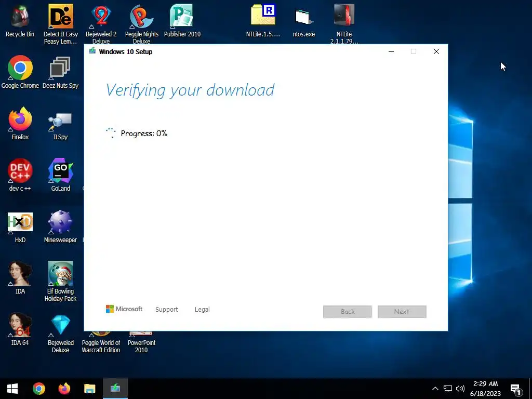532x399 pixels.
Task: Select the dev c++ desktop shortcut
Action: pyautogui.click(x=20, y=175)
